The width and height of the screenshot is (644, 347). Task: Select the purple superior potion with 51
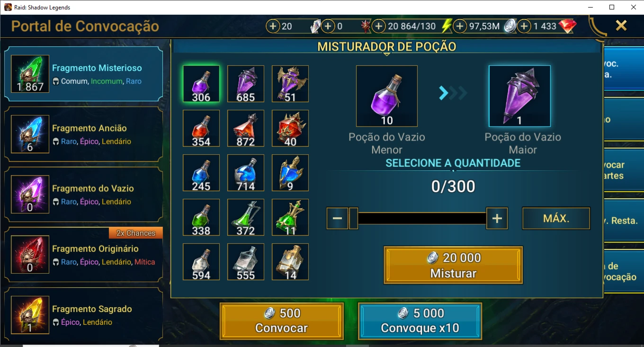pyautogui.click(x=290, y=84)
